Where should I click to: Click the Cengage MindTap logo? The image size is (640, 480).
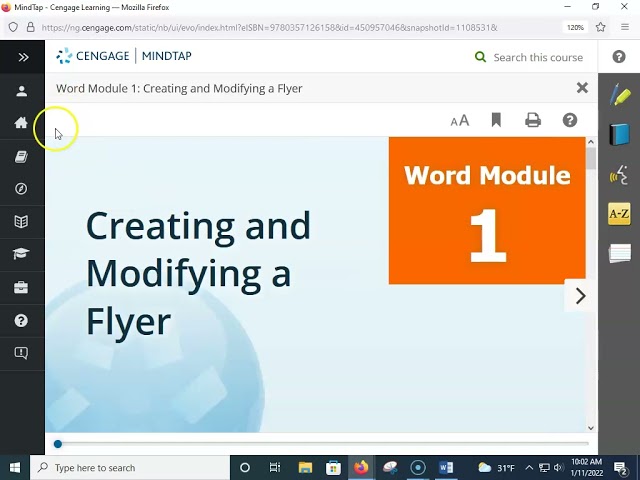point(124,56)
